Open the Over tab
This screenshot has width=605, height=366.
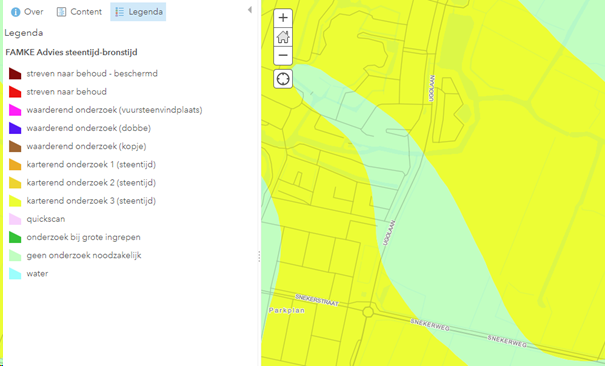click(x=27, y=12)
